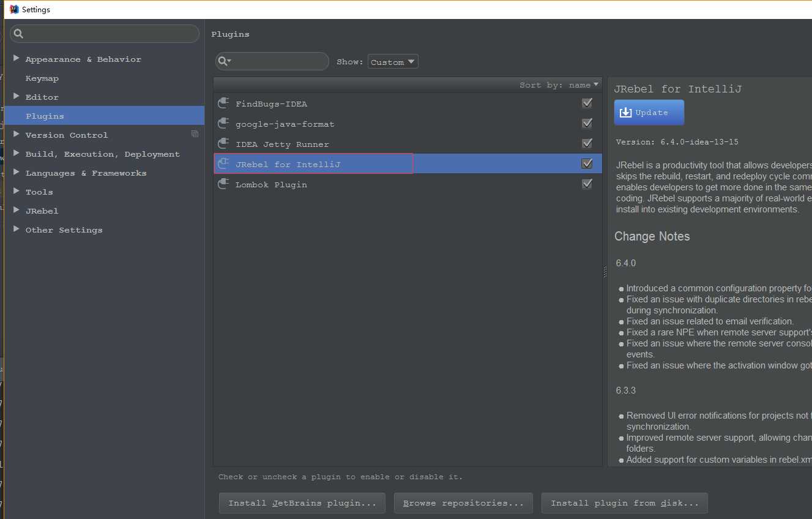The width and height of the screenshot is (812, 519).
Task: Click the plugin search magnifier icon
Action: pyautogui.click(x=224, y=61)
